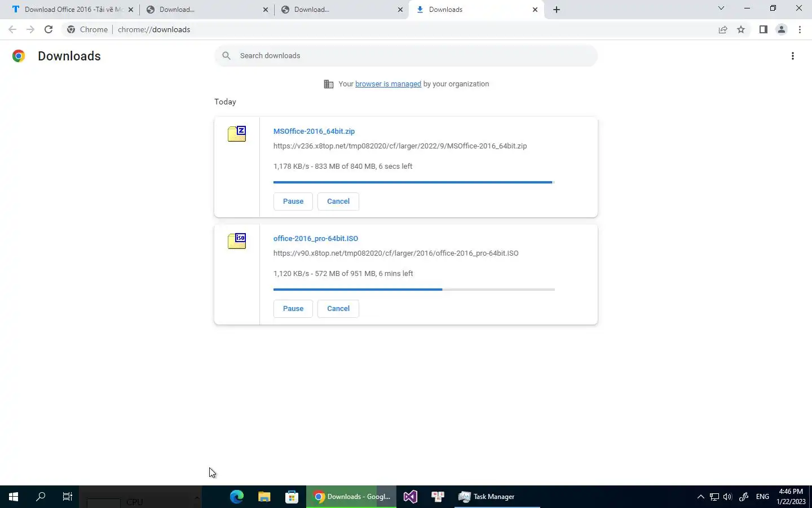Open the browser is managed link

tap(388, 84)
